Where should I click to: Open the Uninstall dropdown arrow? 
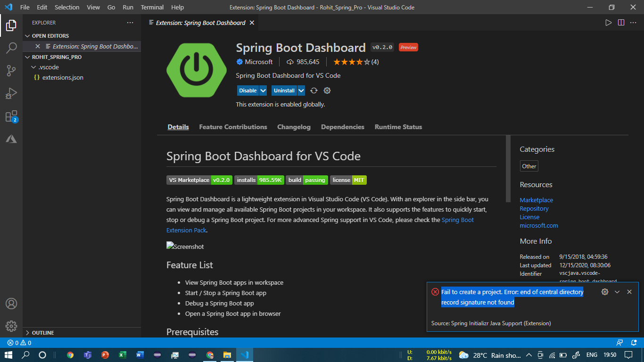pos(301,90)
